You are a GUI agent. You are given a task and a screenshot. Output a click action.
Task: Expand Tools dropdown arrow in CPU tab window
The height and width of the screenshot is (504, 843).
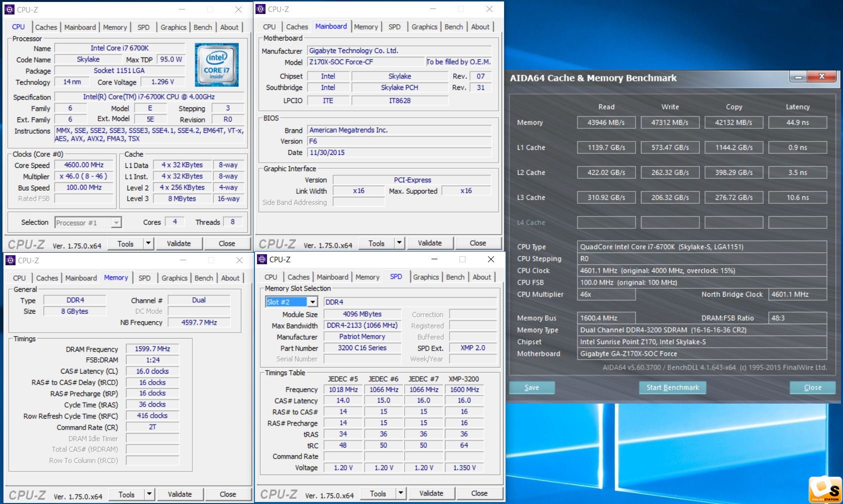148,244
